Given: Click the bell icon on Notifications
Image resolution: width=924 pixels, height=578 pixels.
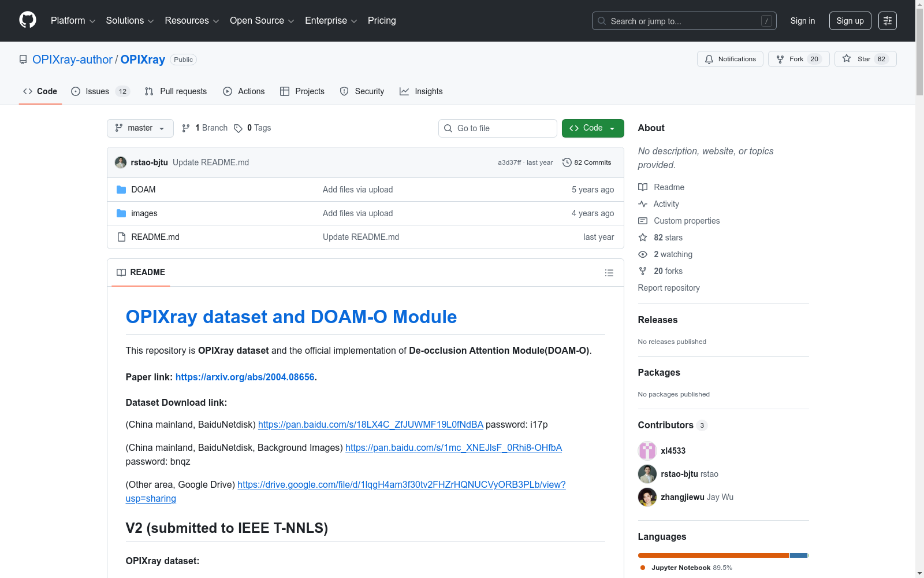Looking at the screenshot, I should click(709, 59).
